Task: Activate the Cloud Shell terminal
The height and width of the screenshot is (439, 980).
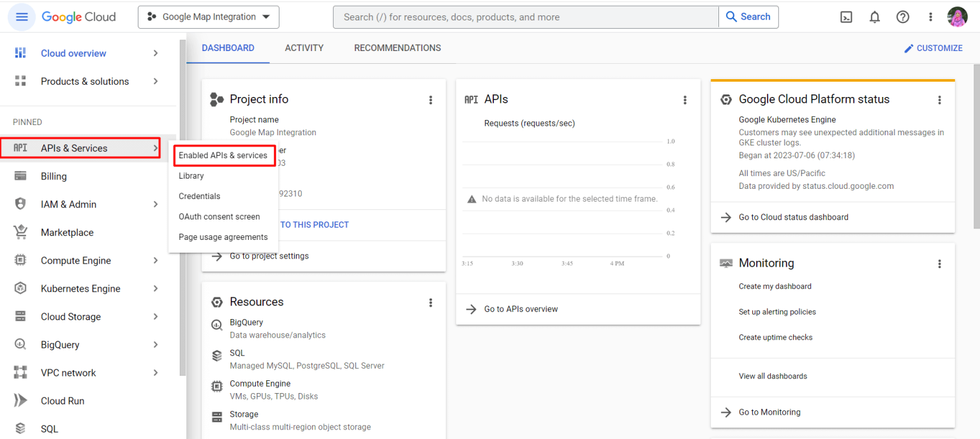Action: (846, 17)
